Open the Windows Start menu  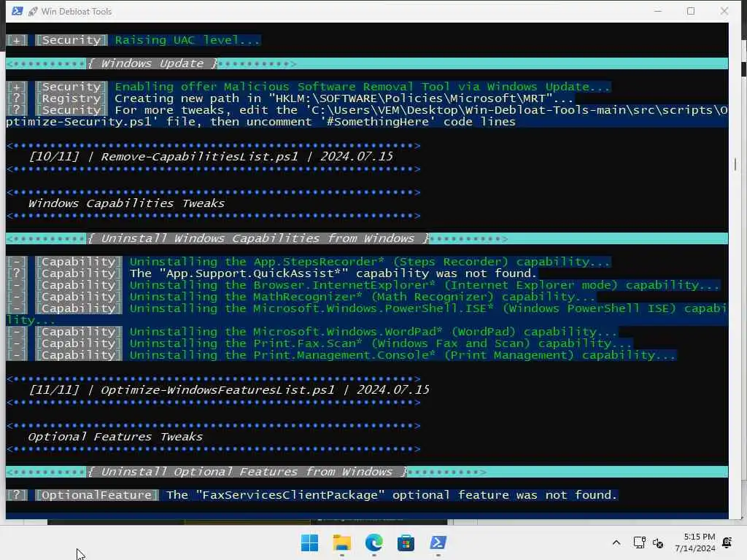[x=309, y=542]
